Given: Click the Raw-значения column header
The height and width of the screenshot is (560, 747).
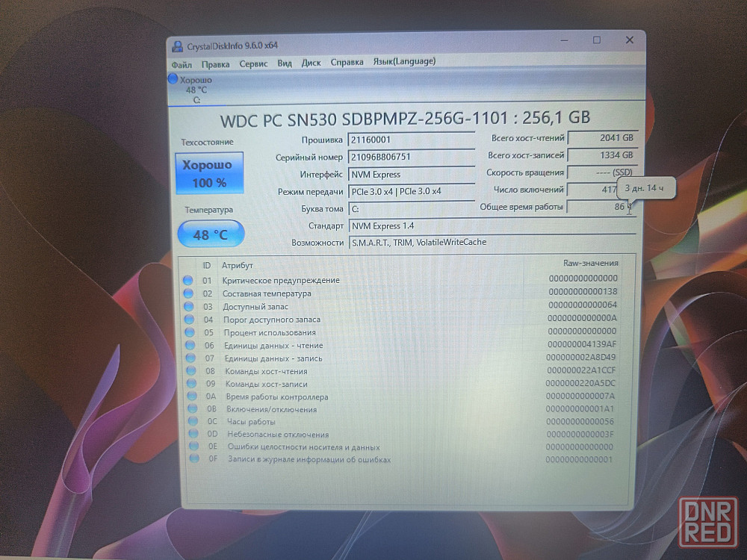Looking at the screenshot, I should pos(591,263).
